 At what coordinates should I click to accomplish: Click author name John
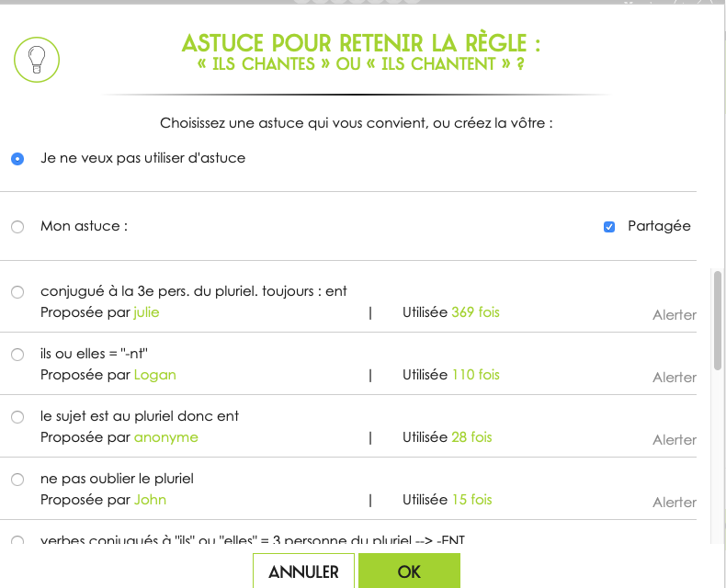150,500
